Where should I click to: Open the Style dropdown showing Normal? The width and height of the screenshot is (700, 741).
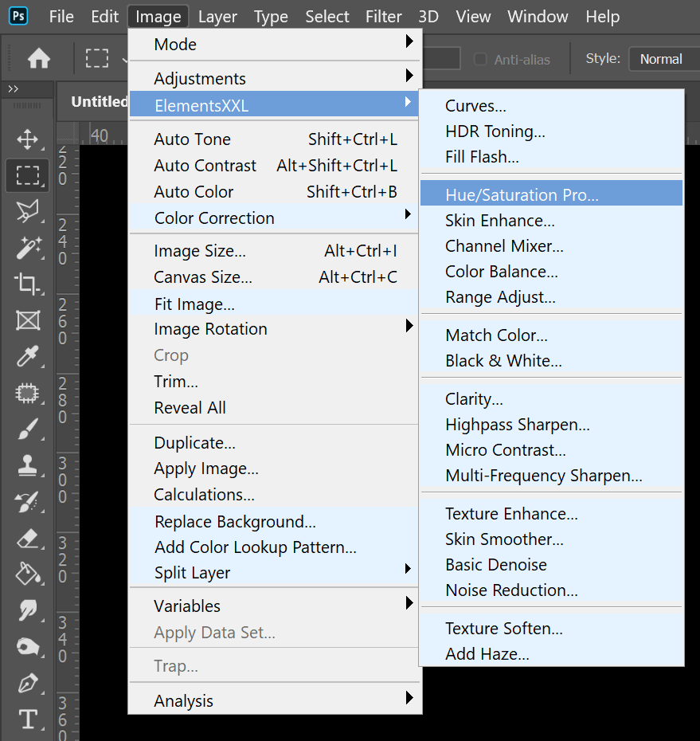click(663, 59)
